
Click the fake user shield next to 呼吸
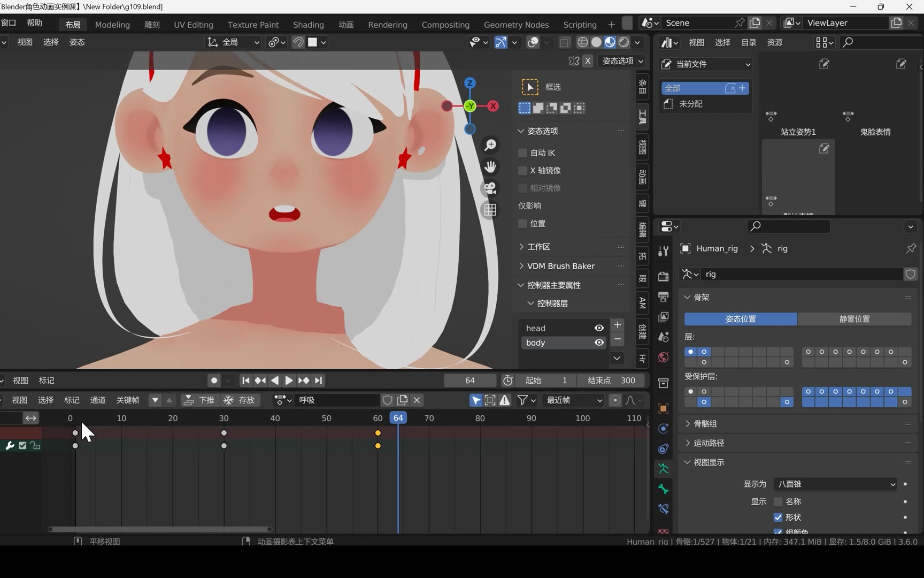click(388, 400)
